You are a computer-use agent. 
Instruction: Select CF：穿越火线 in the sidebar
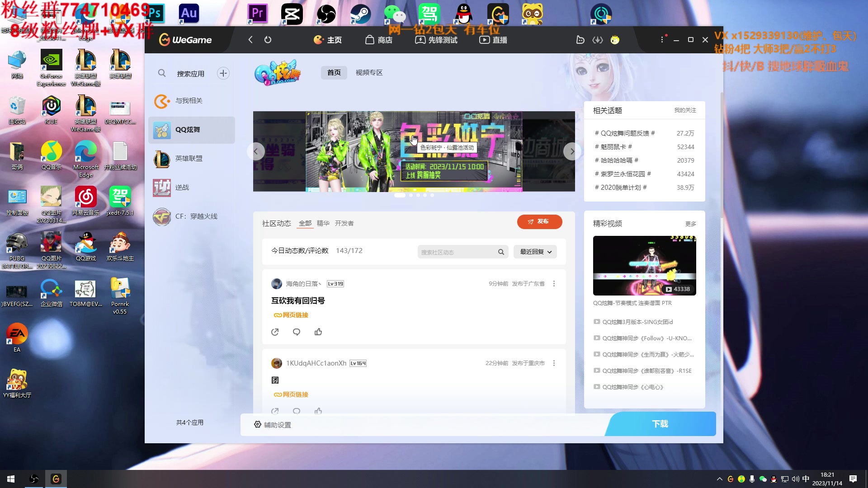click(192, 216)
